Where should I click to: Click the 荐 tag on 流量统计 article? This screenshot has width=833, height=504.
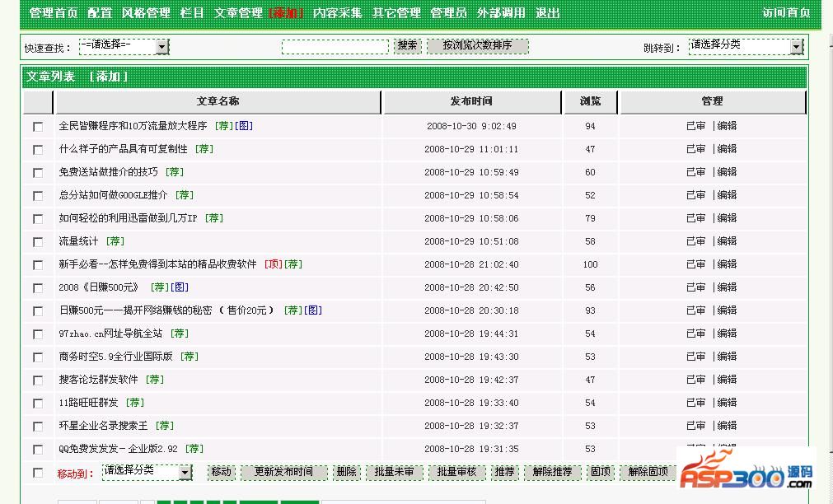coord(115,241)
